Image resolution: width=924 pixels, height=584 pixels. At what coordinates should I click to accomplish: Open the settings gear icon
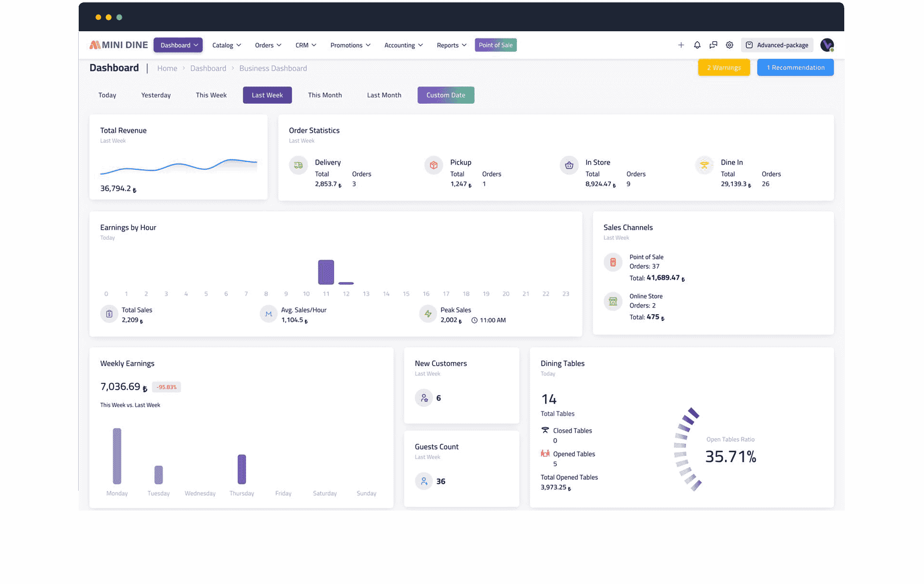tap(730, 45)
